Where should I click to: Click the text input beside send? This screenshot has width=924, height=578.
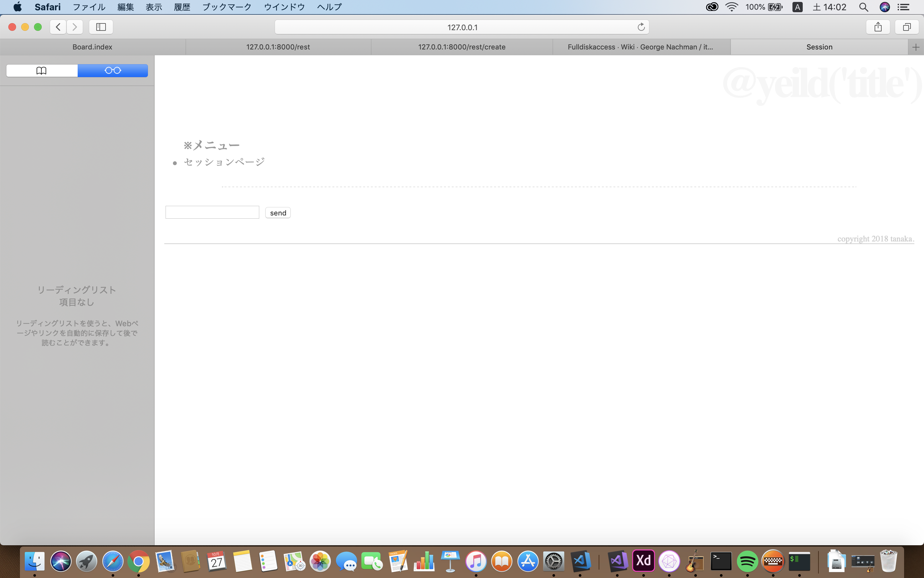point(212,212)
